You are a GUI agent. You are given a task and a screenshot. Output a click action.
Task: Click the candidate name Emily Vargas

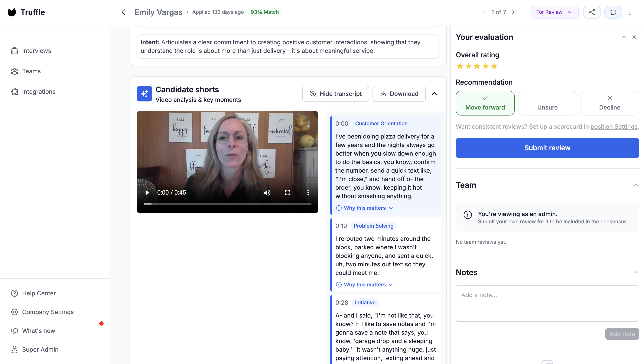tap(159, 12)
